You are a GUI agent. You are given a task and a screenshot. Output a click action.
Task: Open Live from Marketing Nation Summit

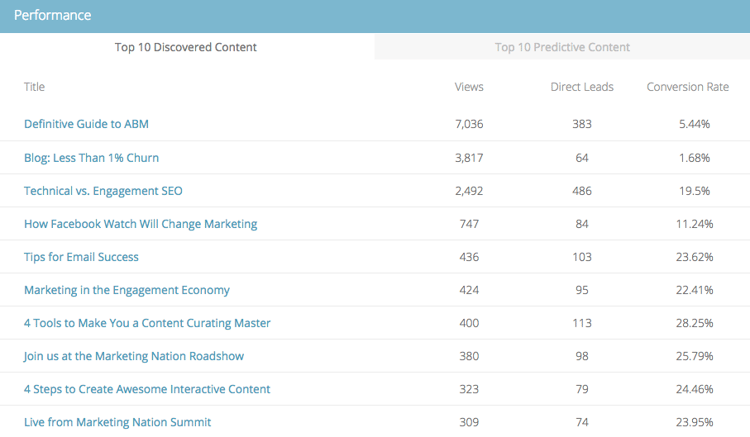click(117, 422)
